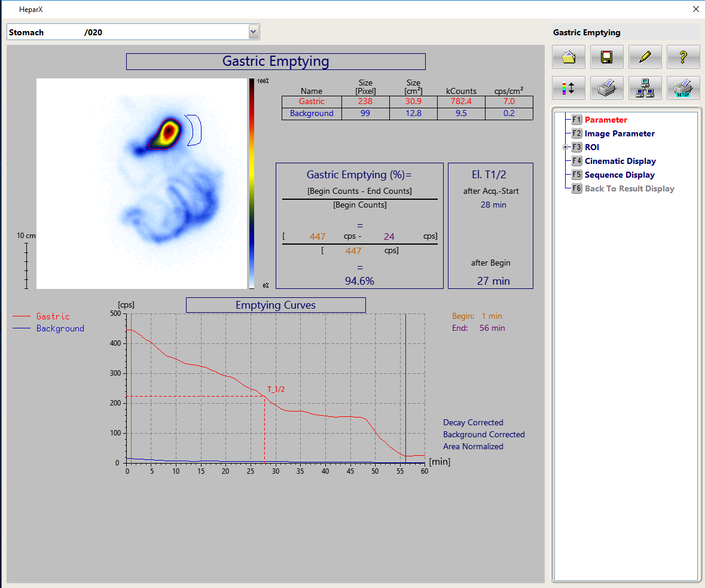Click the color scale adjustment icon
Viewport: 705px width, 588px height.
(569, 88)
